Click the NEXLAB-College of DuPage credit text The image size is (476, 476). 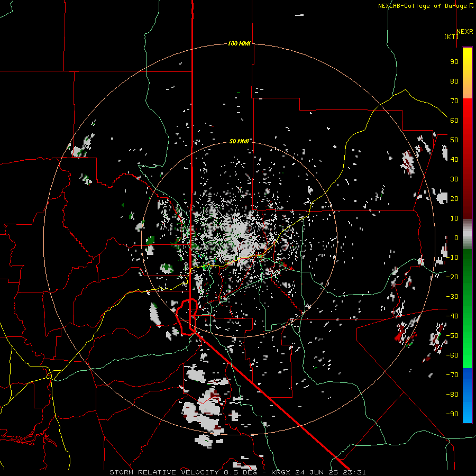click(425, 6)
